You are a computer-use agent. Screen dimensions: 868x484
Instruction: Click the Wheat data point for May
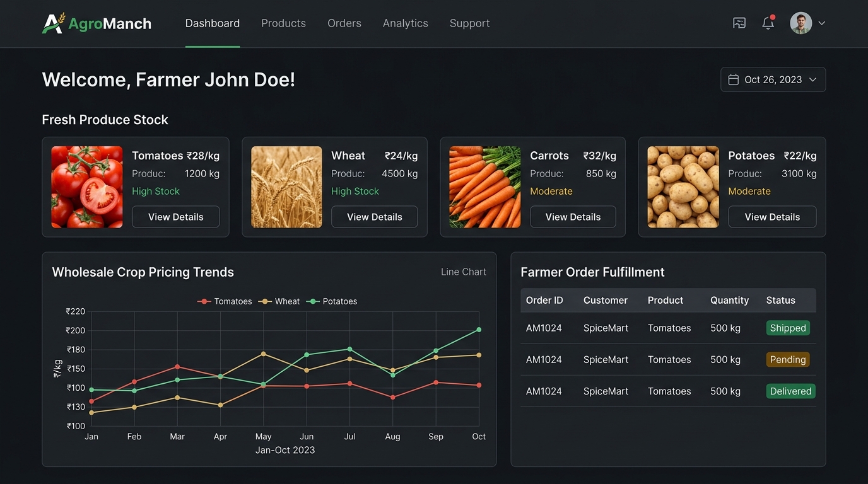pyautogui.click(x=263, y=354)
